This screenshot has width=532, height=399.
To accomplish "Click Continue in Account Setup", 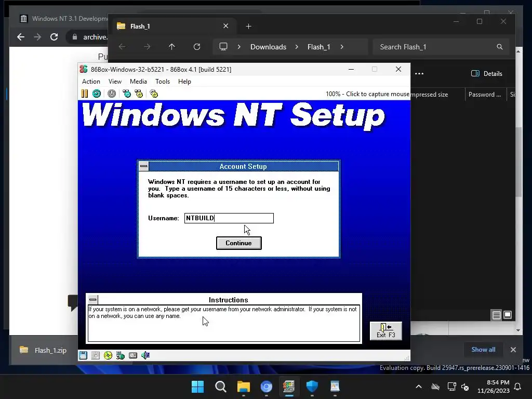I will tap(239, 243).
